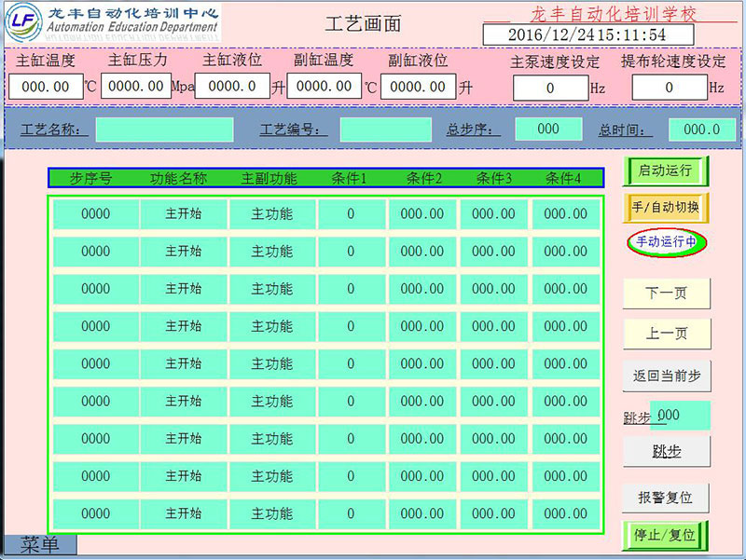Click 返回当前步 button
This screenshot has width=746, height=560.
click(666, 376)
